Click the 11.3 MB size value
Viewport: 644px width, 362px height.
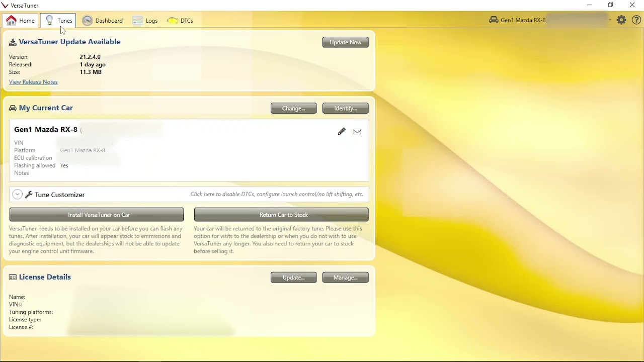pyautogui.click(x=91, y=72)
